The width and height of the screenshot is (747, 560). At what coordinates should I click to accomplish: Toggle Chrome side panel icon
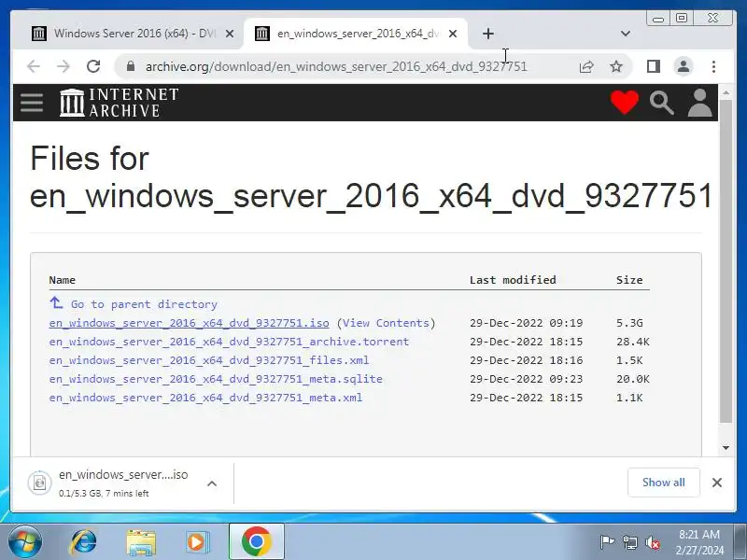click(x=654, y=66)
